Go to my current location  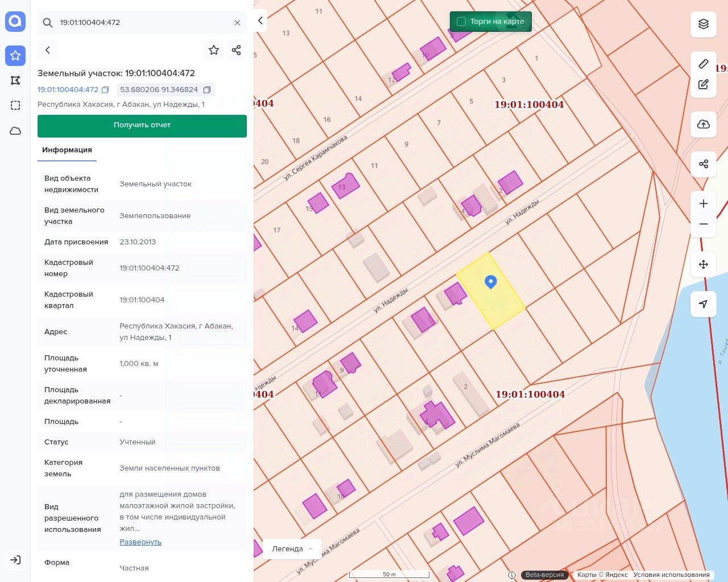pyautogui.click(x=704, y=304)
